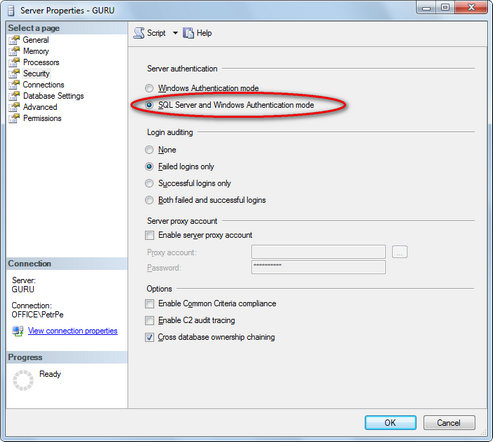Open the Script dropdown arrow
Viewport: 493px width, 442px height.
175,33
